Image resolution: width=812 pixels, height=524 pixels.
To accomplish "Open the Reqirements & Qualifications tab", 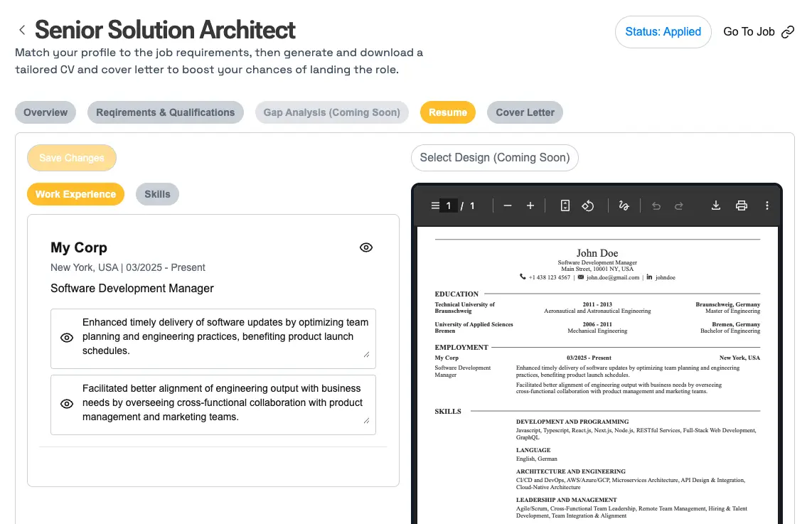I will point(165,112).
